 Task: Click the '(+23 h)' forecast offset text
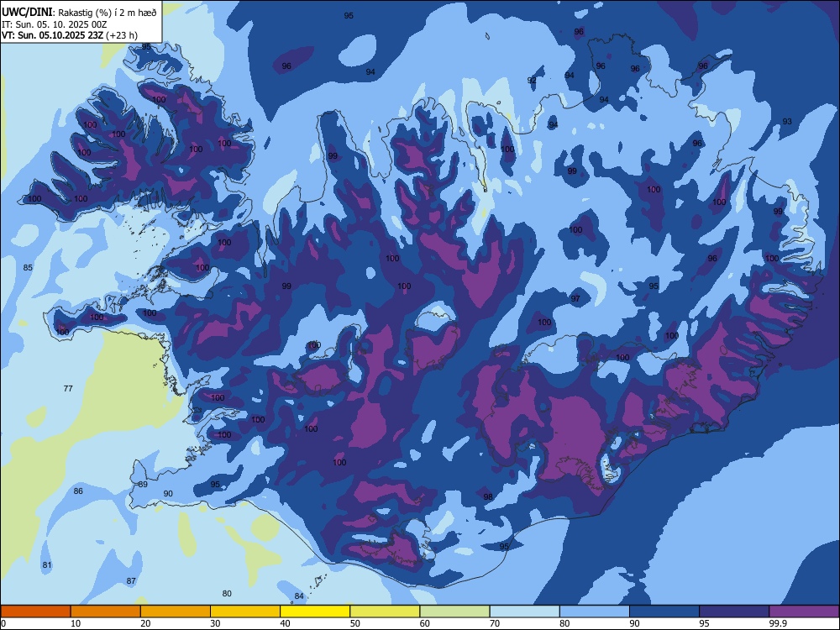tap(122, 35)
